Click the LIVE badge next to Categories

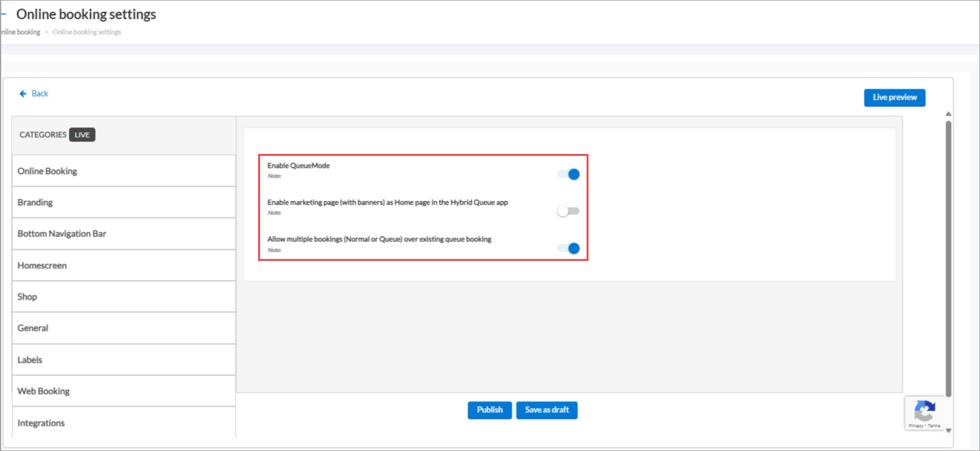pyautogui.click(x=82, y=134)
